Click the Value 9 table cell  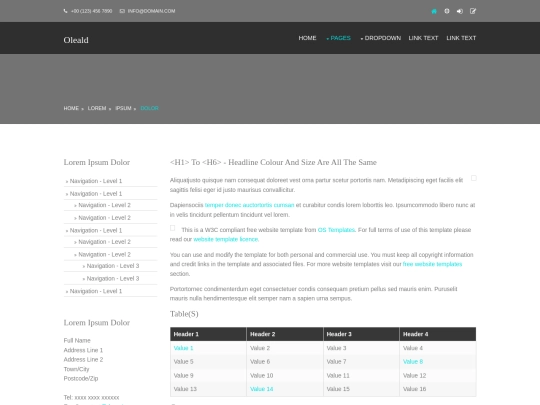click(208, 375)
